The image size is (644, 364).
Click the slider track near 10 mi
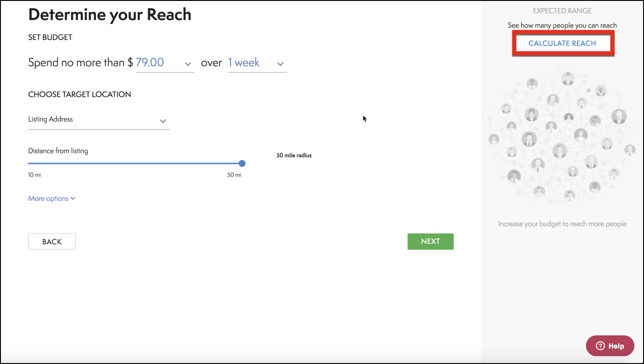coord(34,163)
